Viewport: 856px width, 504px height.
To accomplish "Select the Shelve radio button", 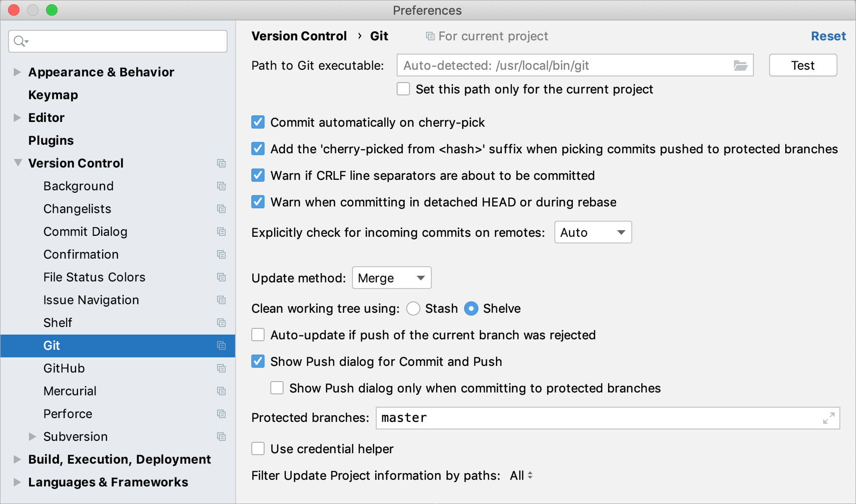I will tap(471, 308).
